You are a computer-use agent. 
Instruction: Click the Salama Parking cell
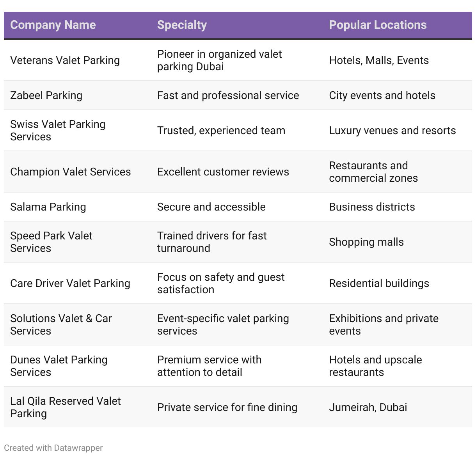(x=48, y=207)
